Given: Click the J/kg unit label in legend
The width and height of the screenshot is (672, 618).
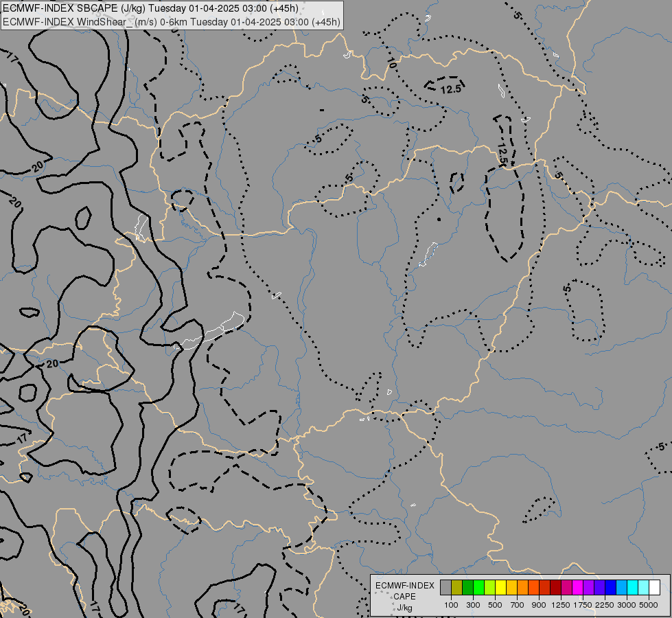Looking at the screenshot, I should 404,608.
